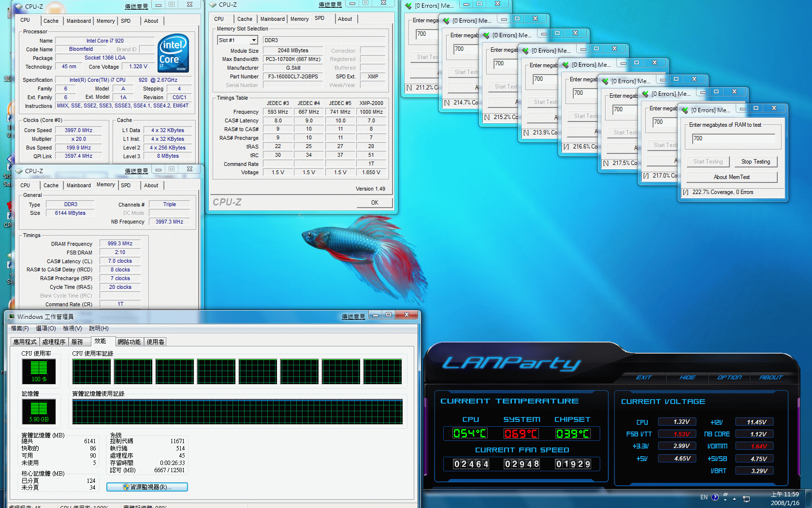Click EXIT in the LANParty panel
812x508 pixels.
point(644,377)
